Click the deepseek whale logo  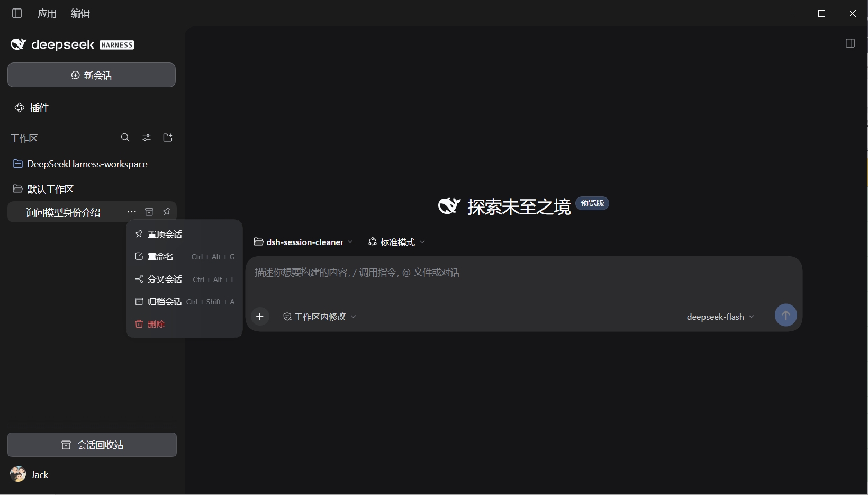pos(19,44)
